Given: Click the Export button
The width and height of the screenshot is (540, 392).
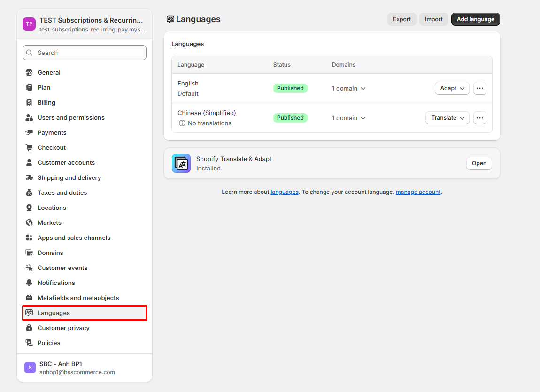Looking at the screenshot, I should [401, 19].
